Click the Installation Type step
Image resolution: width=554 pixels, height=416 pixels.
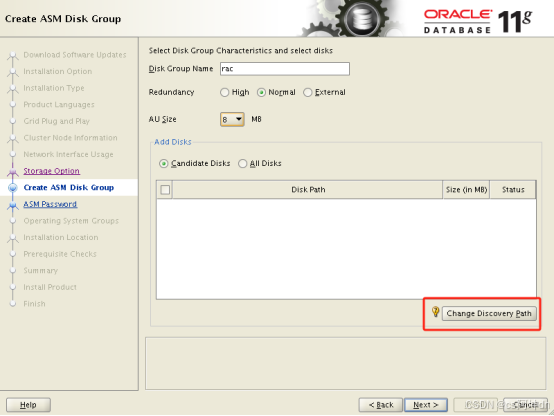click(54, 88)
